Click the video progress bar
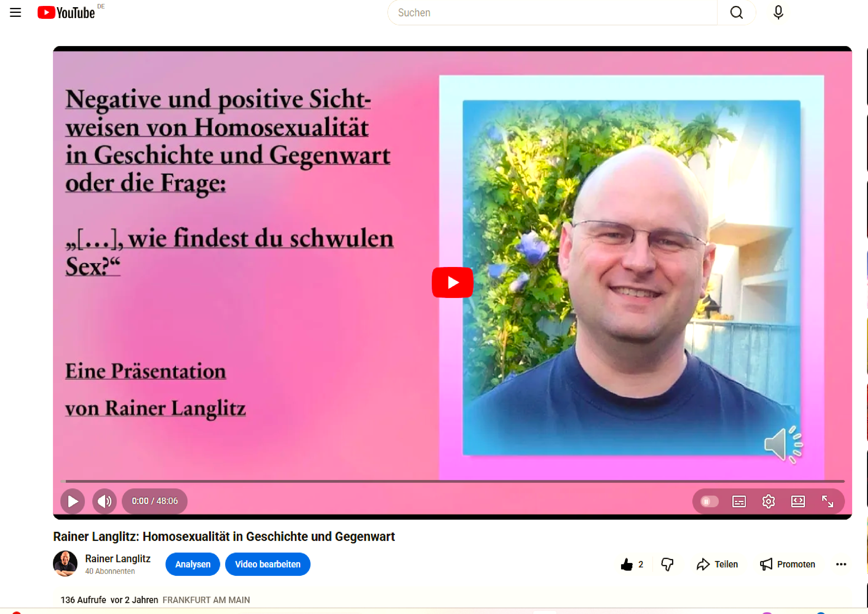 coord(452,481)
